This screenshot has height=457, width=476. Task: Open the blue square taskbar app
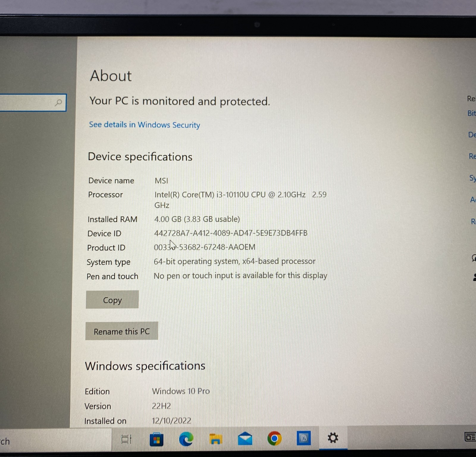coord(304,438)
